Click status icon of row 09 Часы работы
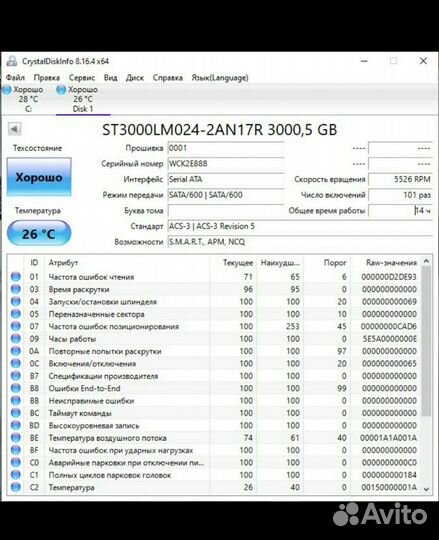The image size is (439, 540). [15, 339]
